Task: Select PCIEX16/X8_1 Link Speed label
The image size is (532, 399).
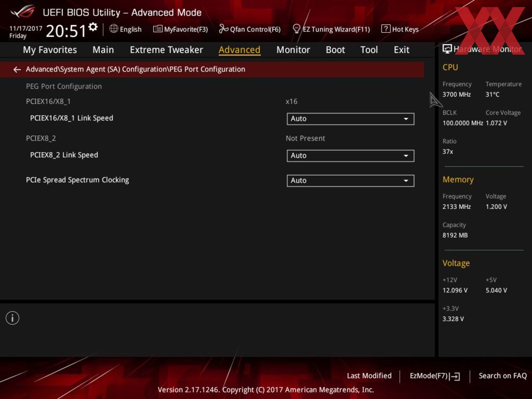Action: tap(72, 118)
